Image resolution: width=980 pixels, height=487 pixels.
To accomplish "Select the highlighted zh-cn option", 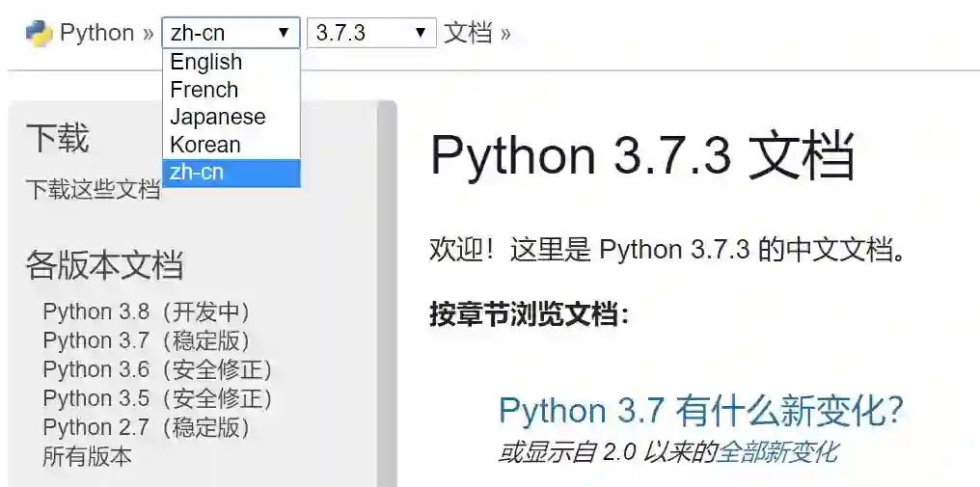I will tap(198, 173).
